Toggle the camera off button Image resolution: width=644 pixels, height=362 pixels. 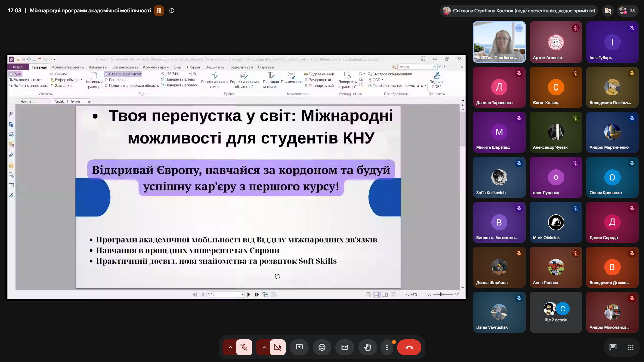point(277,347)
